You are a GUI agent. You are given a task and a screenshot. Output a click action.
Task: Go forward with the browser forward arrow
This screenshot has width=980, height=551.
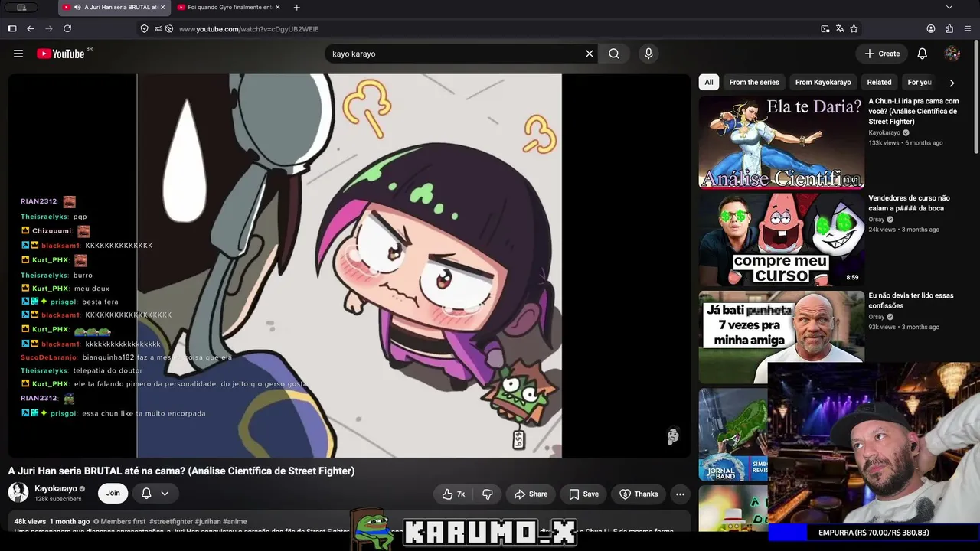click(49, 28)
